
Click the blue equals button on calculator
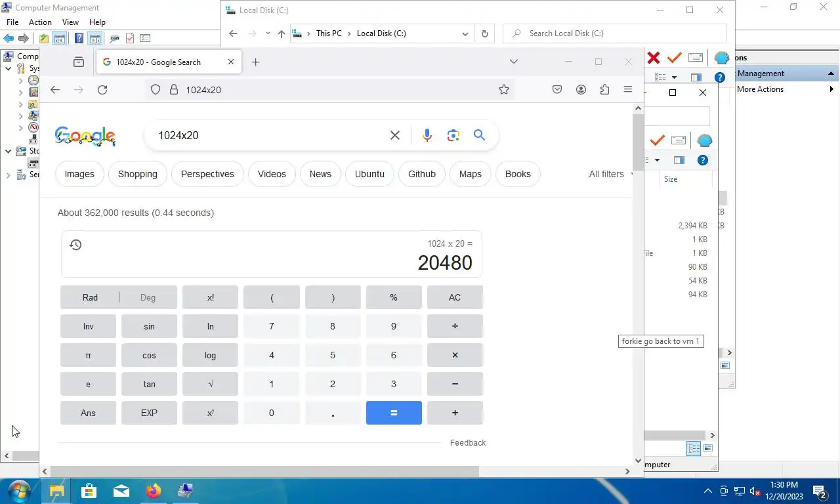tap(394, 413)
